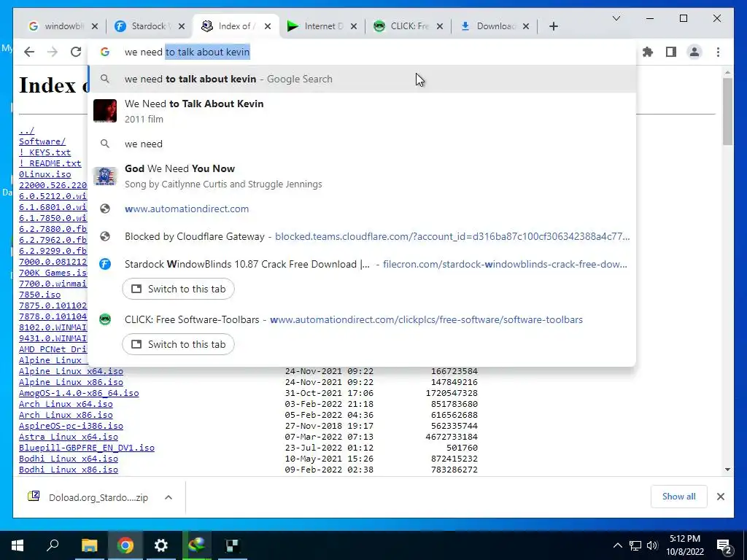Select 'God We Need You Now' song suggestion

click(362, 176)
